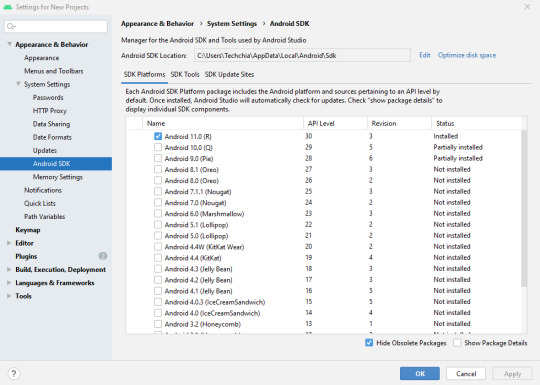
Task: Check the Android 5.1 (Lollipop) checkbox
Action: (158, 225)
